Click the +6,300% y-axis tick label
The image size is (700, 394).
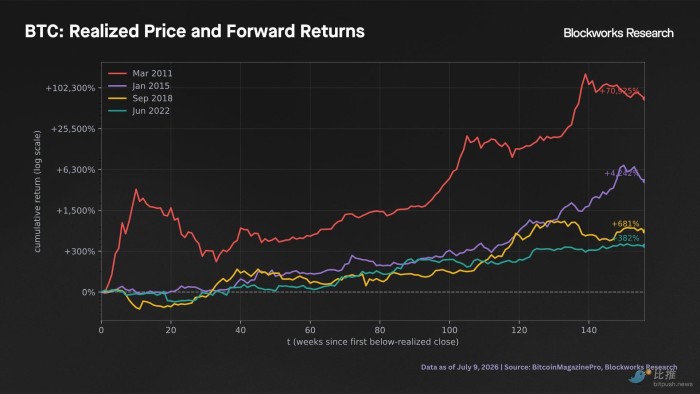pos(75,170)
